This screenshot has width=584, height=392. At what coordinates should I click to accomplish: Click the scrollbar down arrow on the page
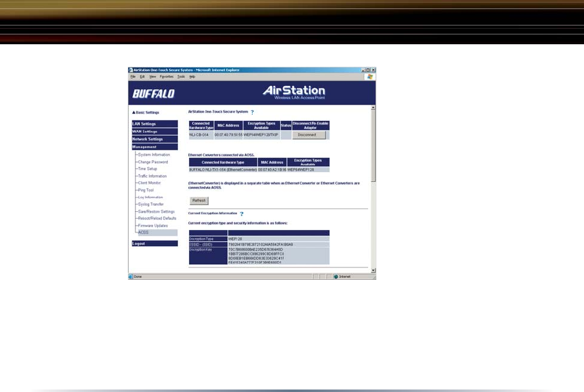(x=373, y=270)
